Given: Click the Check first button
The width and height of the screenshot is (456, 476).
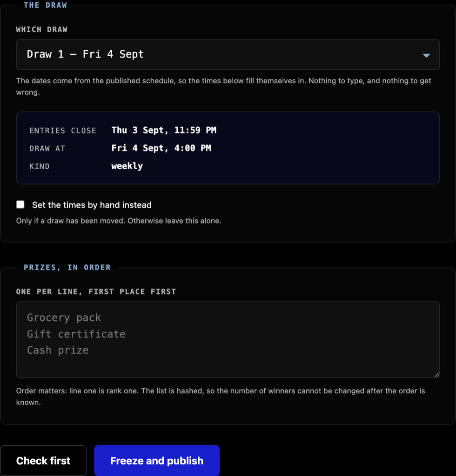Looking at the screenshot, I should click(x=43, y=461).
